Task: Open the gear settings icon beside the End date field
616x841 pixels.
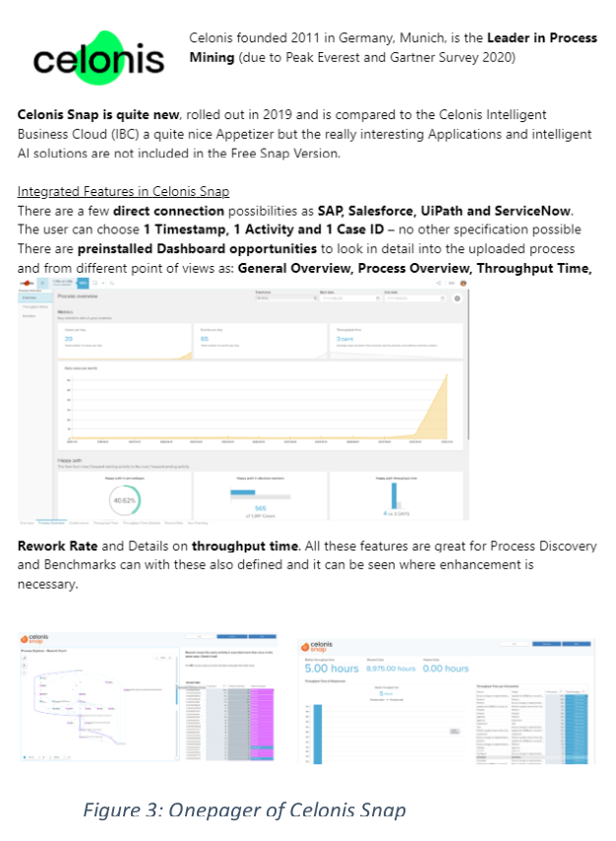Action: (x=458, y=298)
